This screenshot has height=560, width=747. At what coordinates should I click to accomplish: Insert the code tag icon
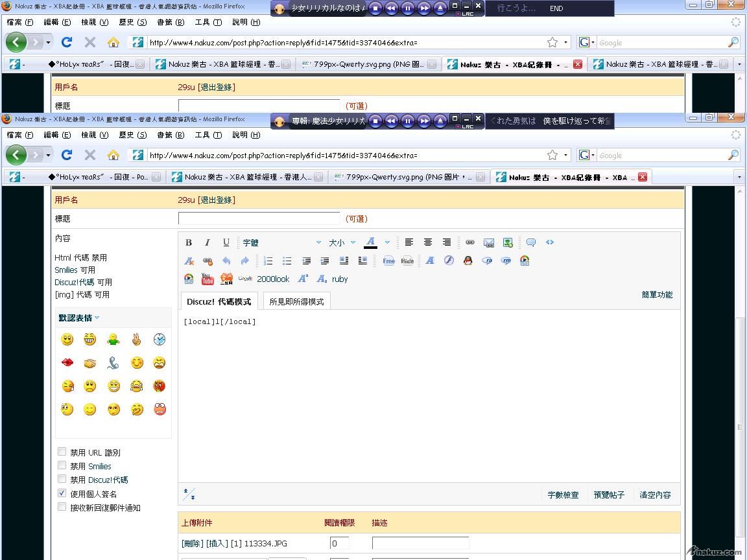pos(550,242)
